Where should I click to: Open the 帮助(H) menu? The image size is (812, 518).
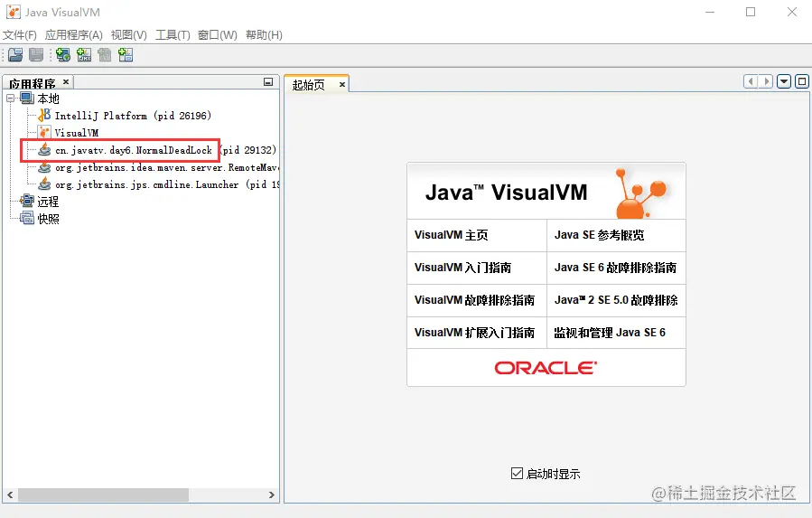[x=264, y=34]
